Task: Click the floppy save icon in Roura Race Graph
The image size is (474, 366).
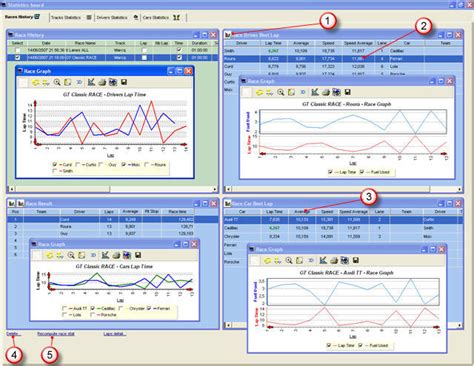Action: pos(347,92)
